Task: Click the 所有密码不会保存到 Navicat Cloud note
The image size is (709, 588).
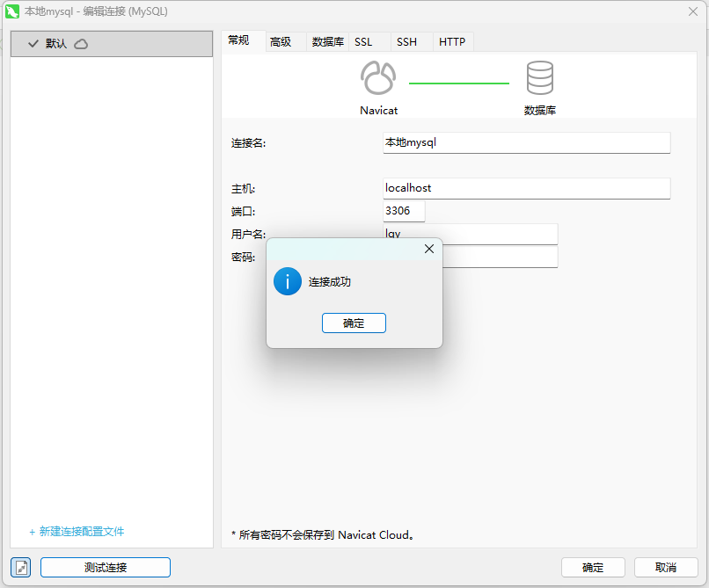Action: click(x=324, y=535)
